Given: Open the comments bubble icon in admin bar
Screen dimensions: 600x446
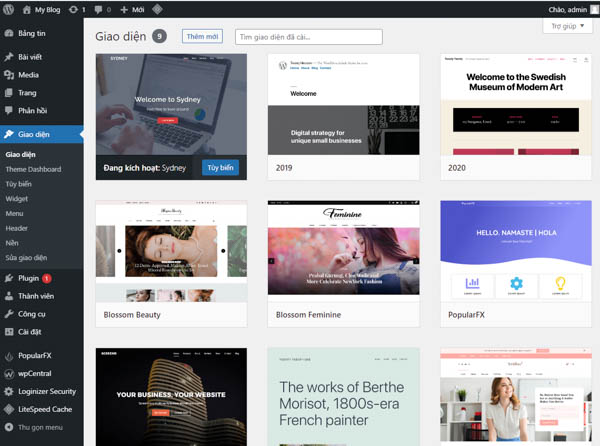Looking at the screenshot, I should 98,10.
